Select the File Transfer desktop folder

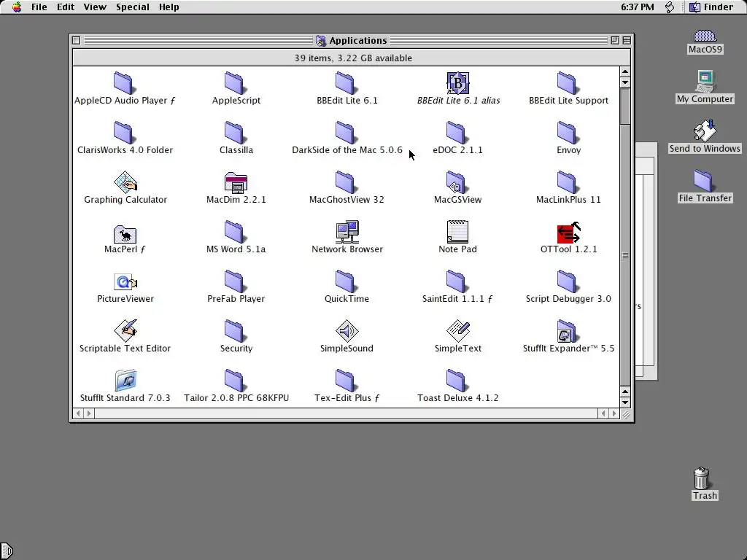point(703,181)
